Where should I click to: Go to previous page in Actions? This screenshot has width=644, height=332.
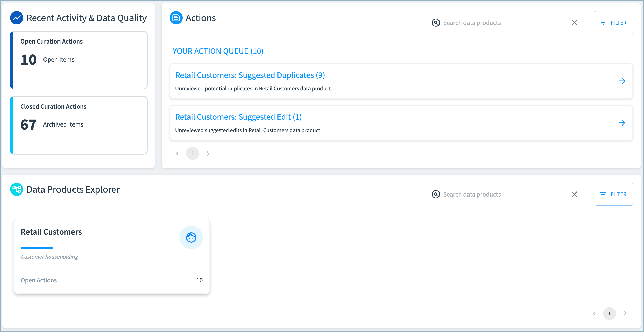177,154
